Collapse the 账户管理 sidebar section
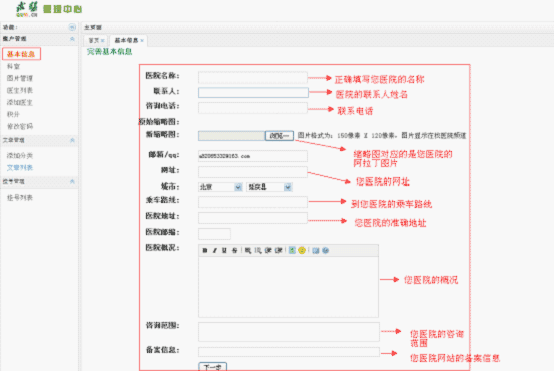This screenshot has height=371, width=554. click(x=72, y=39)
